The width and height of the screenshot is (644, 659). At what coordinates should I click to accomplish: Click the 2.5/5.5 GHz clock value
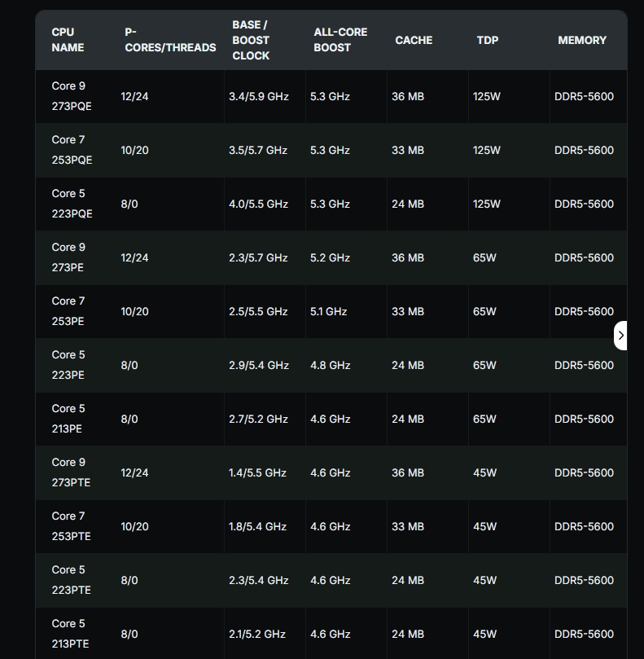258,312
